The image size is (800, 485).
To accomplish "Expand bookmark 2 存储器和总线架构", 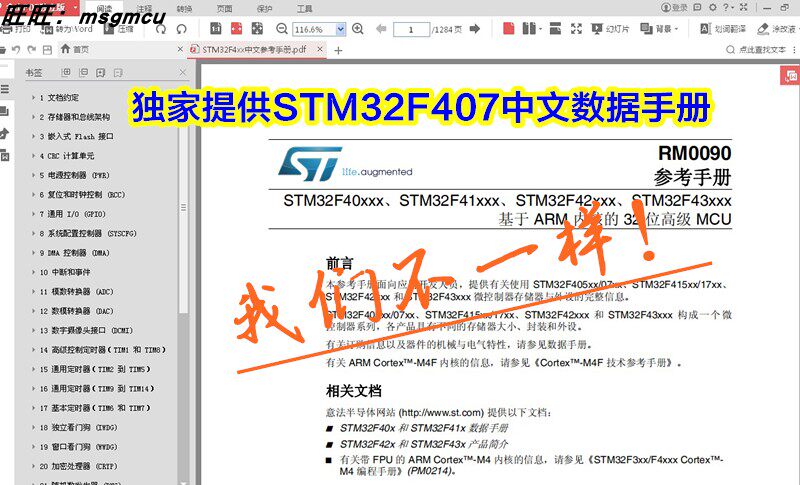I will pyautogui.click(x=33, y=117).
